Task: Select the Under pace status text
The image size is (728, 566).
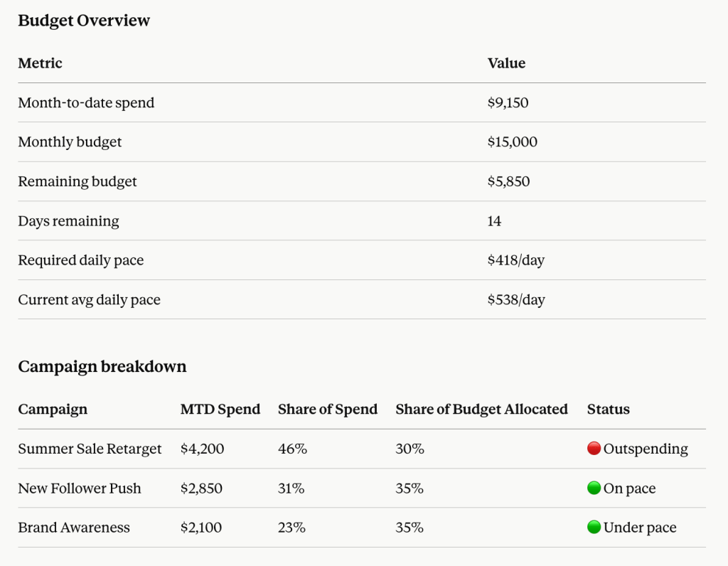Action: pyautogui.click(x=640, y=528)
